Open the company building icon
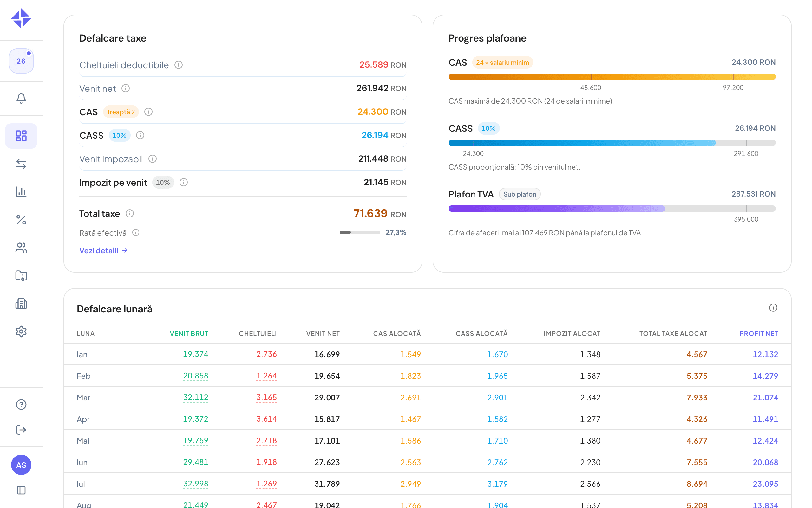This screenshot has width=812, height=508. click(x=21, y=304)
